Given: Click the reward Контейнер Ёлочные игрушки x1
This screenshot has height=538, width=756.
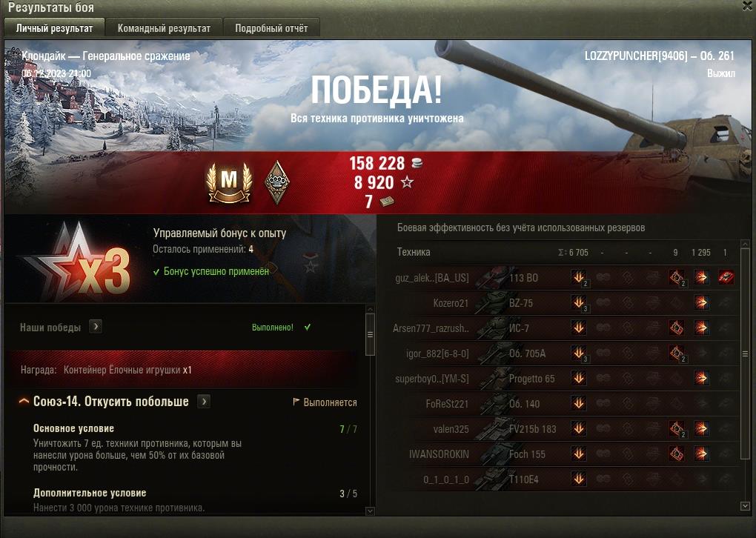Looking at the screenshot, I should 127,370.
